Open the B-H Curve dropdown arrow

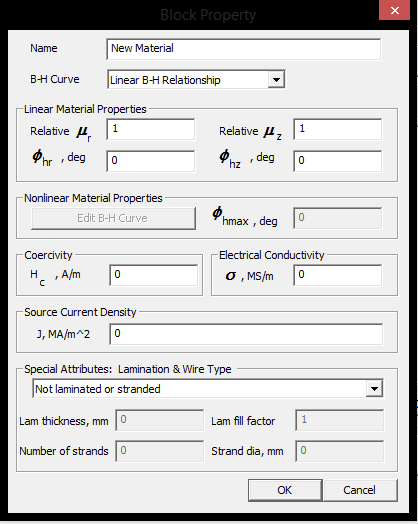click(276, 80)
